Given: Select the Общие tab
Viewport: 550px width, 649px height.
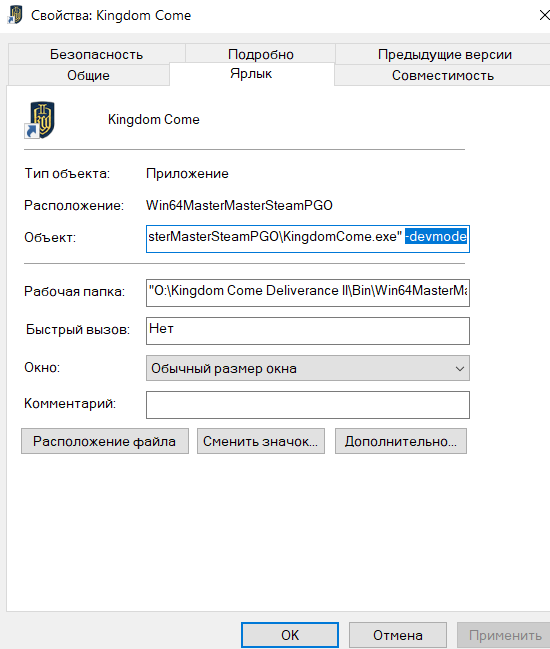Looking at the screenshot, I should (89, 75).
